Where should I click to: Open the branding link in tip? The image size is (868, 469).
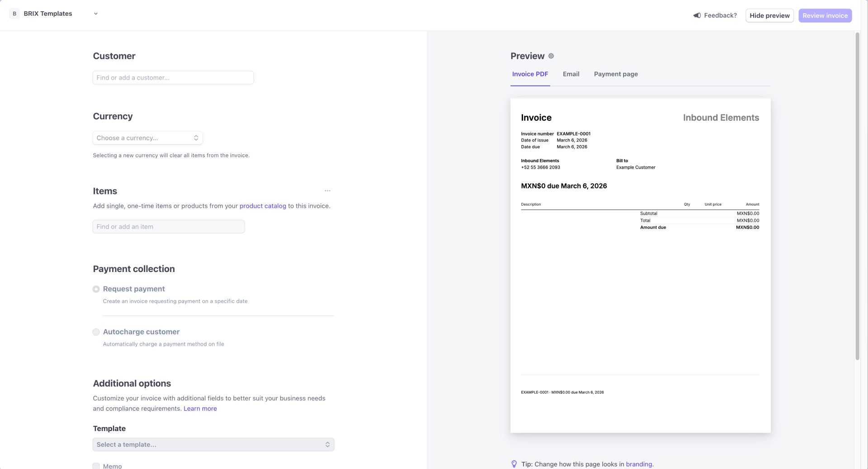(639, 464)
